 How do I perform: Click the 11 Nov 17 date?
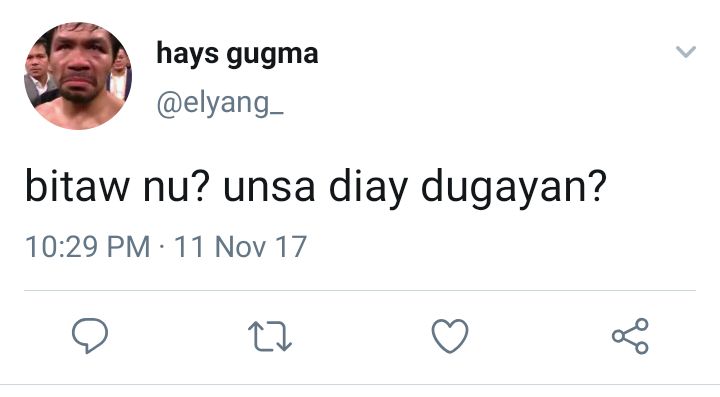tap(240, 246)
